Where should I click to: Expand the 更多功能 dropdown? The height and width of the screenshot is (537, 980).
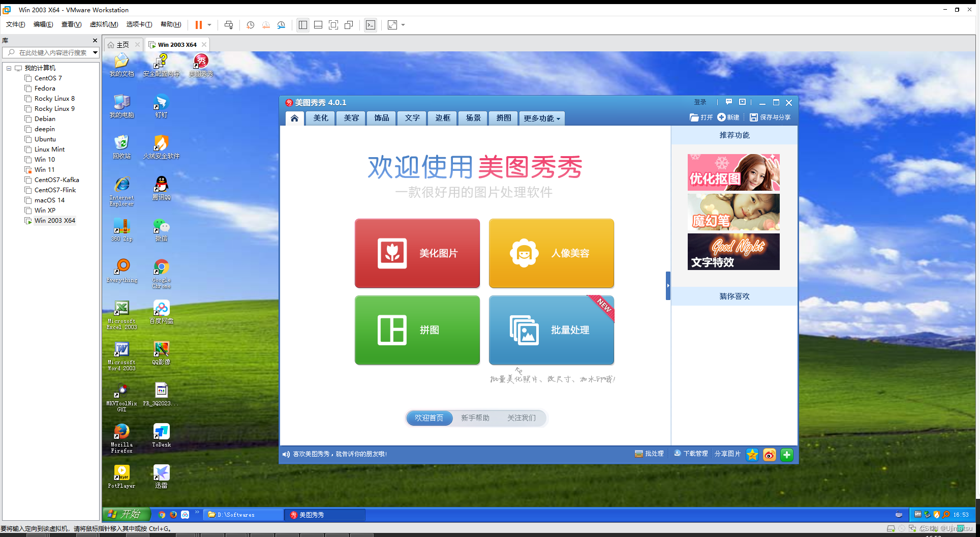click(542, 118)
